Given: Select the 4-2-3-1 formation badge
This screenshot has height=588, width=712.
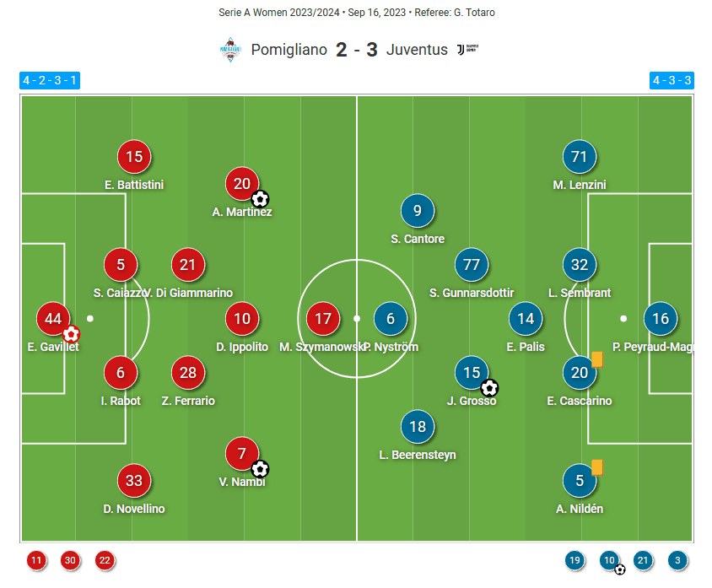Looking at the screenshot, I should [x=50, y=81].
